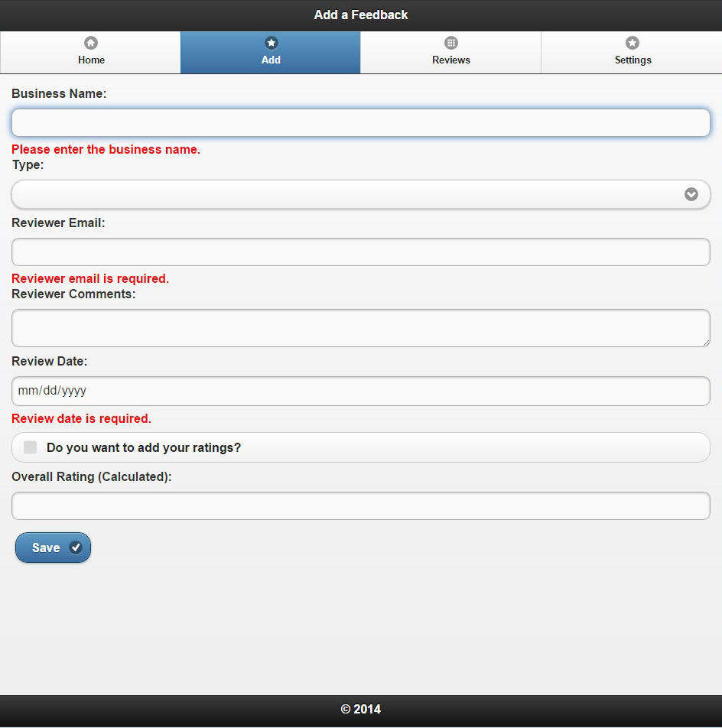Select the Add tab
Viewport: 722px width, 728px height.
[x=271, y=53]
